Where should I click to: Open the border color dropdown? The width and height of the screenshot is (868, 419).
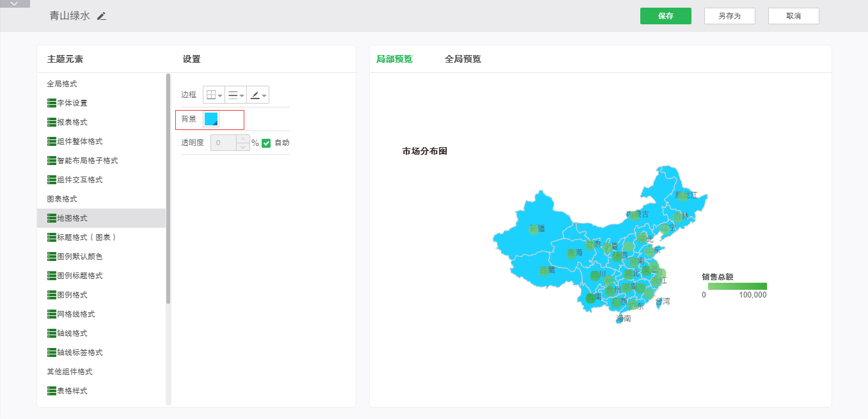pos(258,95)
